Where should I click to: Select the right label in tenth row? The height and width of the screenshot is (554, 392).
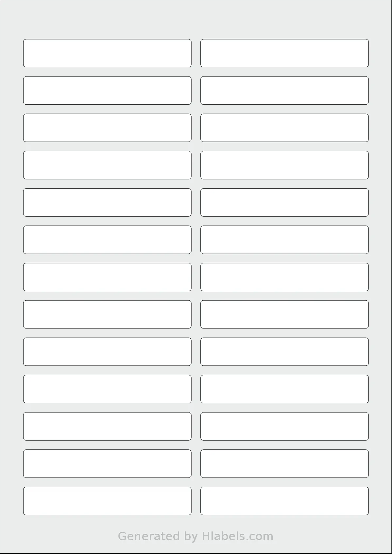(284, 389)
